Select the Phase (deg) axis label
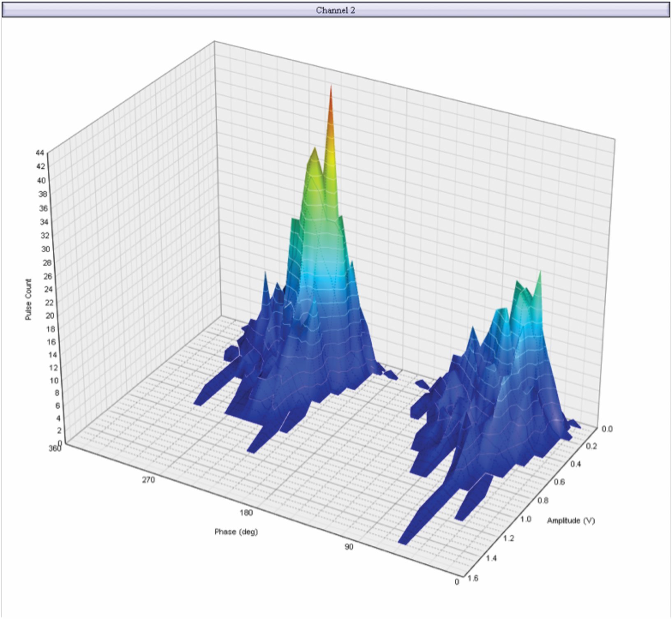The height and width of the screenshot is (619, 672). [x=236, y=532]
